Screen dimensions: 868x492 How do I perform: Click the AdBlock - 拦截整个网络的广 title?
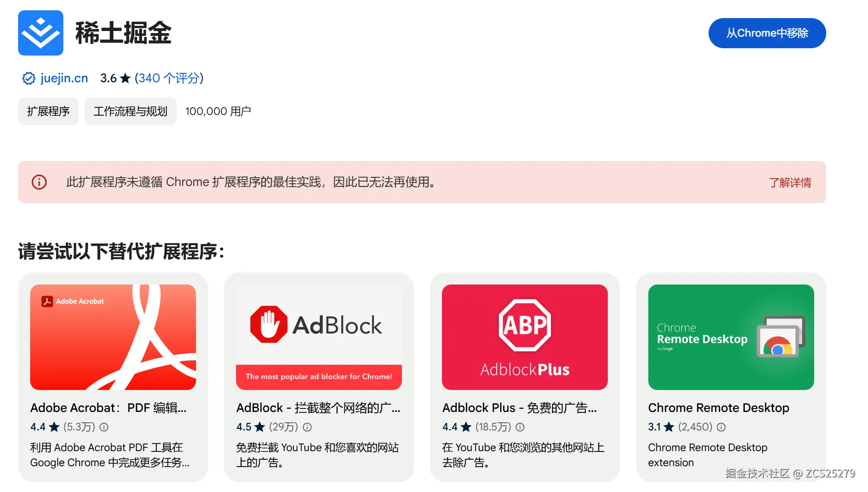tap(318, 408)
